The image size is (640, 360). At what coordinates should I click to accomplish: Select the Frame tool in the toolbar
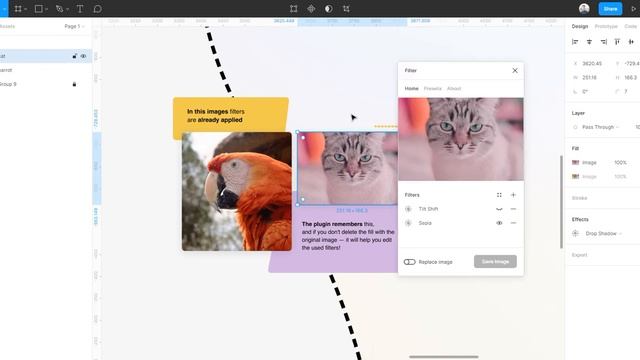(x=18, y=9)
